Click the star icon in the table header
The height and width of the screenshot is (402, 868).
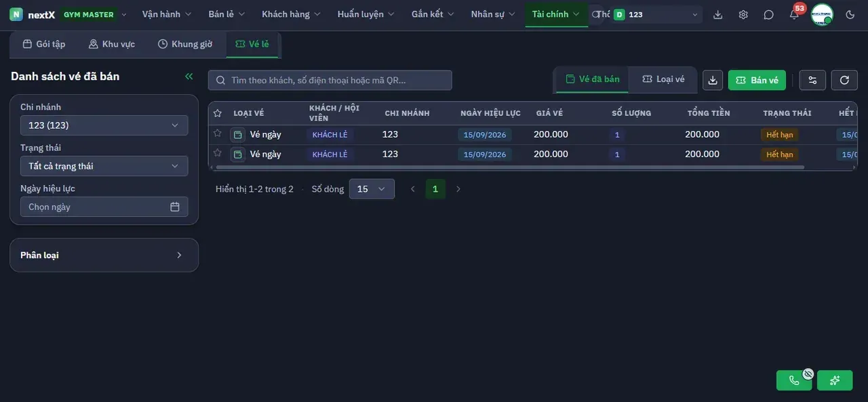point(218,113)
